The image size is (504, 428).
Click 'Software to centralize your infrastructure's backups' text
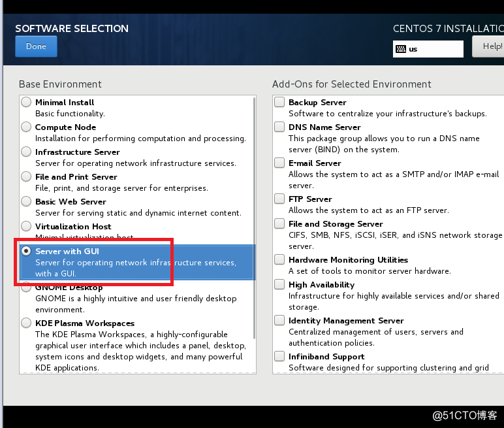[388, 114]
